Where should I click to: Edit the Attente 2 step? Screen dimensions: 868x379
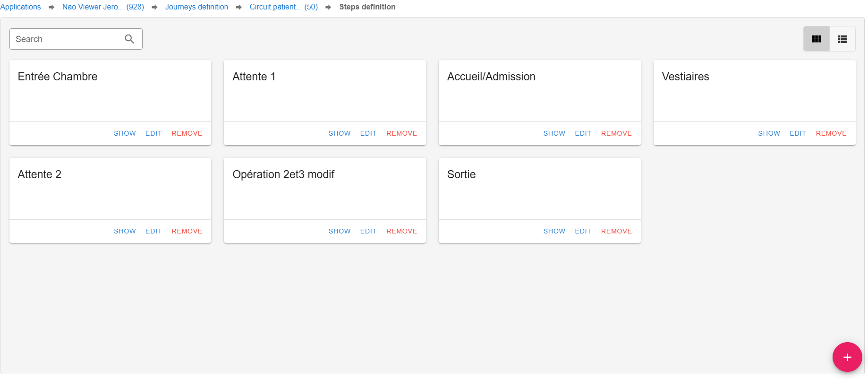[153, 231]
